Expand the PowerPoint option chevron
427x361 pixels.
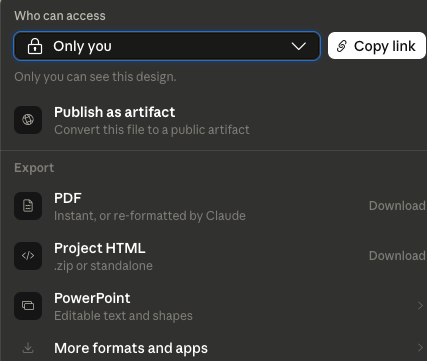420,306
